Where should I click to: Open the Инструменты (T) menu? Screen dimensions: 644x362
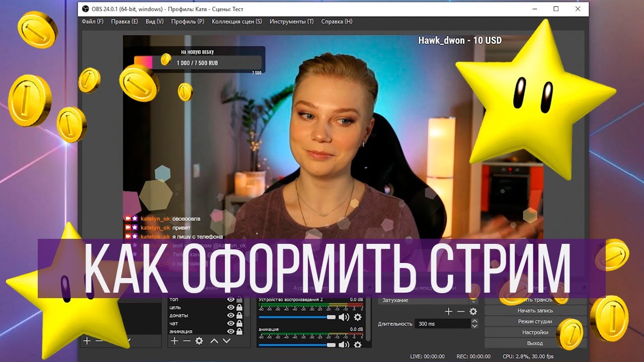tap(291, 22)
